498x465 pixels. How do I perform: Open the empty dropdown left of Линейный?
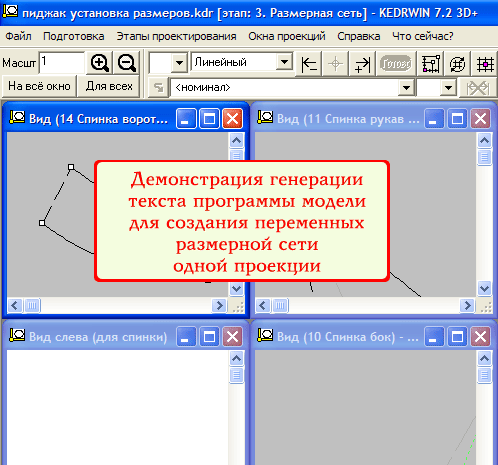coord(179,62)
